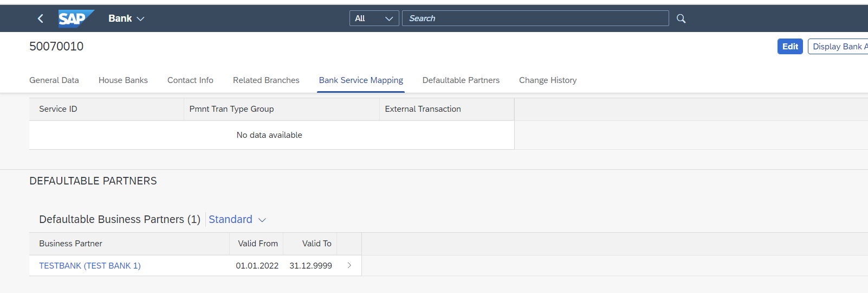The height and width of the screenshot is (293, 868).
Task: Expand the Bank app title menu
Action: coord(126,18)
